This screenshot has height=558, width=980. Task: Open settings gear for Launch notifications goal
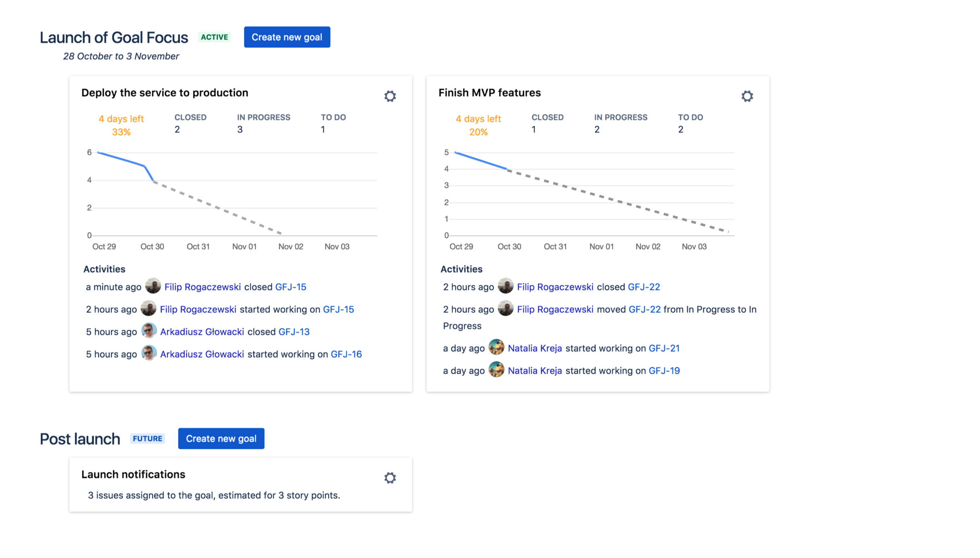pyautogui.click(x=390, y=478)
